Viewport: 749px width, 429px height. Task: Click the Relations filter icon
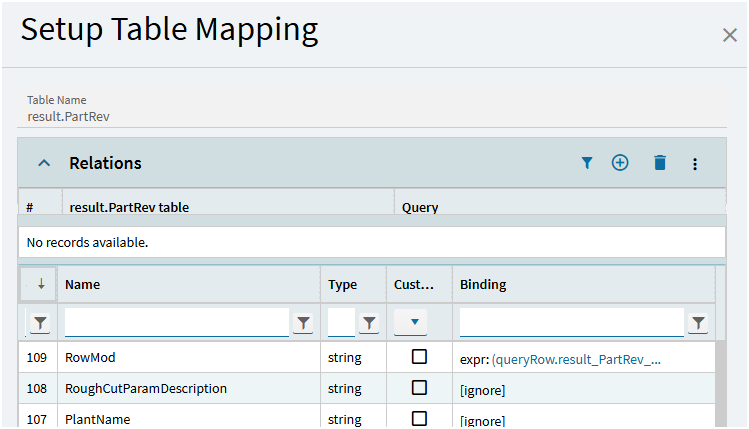click(x=587, y=163)
